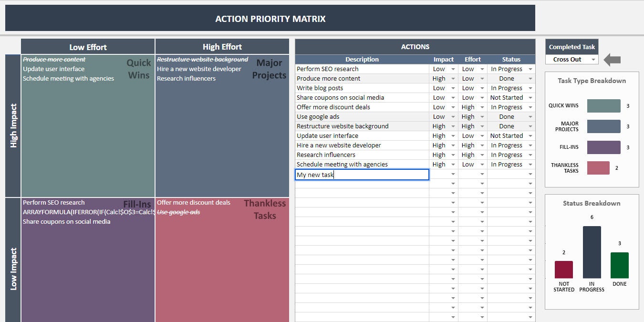Click the Quick Wins bar in Task Type Breakdown

click(603, 105)
